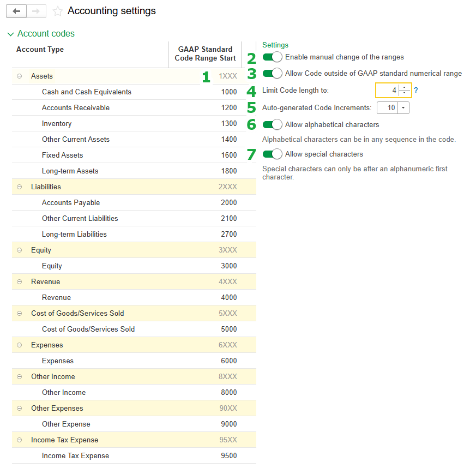Image resolution: width=476 pixels, height=474 pixels.
Task: Collapse the Cost of Goods/Services Sold group
Action: coord(20,313)
